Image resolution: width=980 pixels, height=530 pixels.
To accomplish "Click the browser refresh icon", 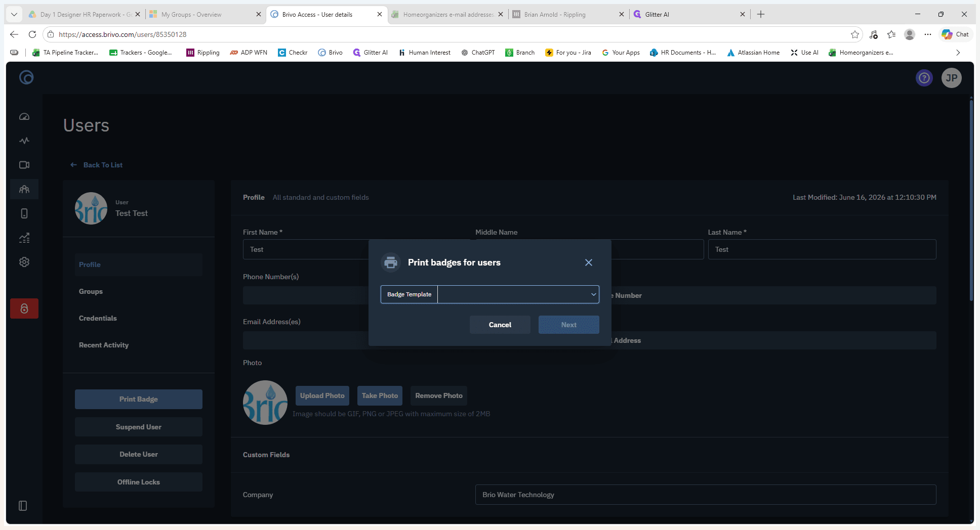I will (x=32, y=34).
